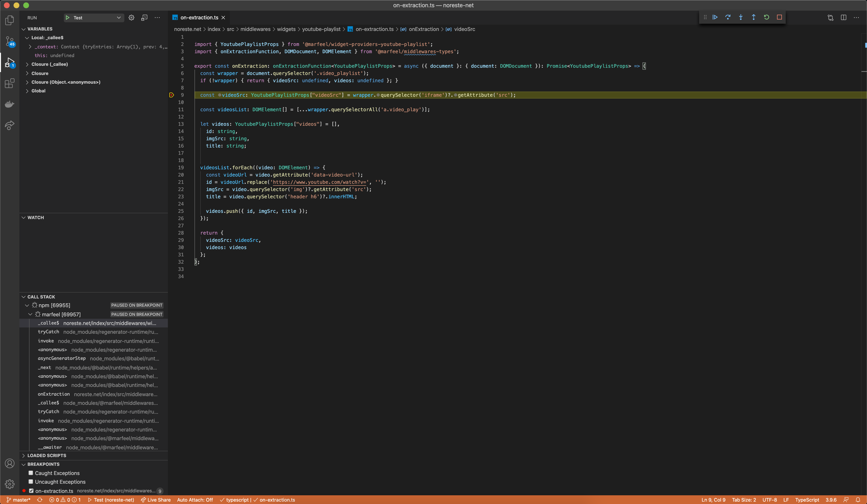Click Test (noreste-net) in status bar
Screen dimensions: 867x504
tap(111, 500)
